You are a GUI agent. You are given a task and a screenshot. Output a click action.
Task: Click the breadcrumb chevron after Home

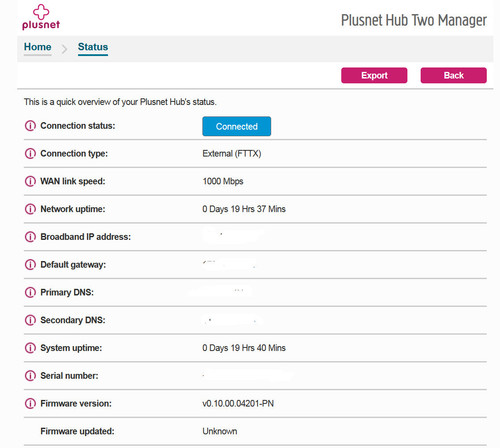point(64,49)
